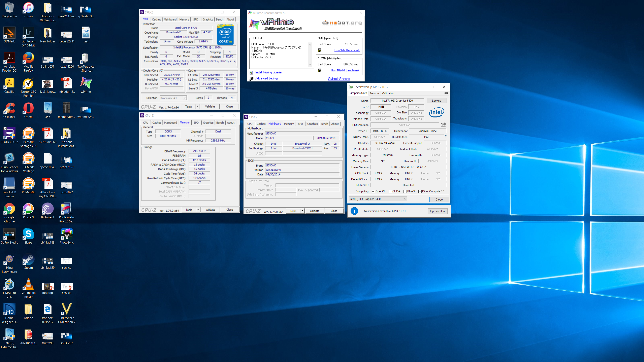The image size is (644, 362).
Task: Click Tools button in Memory CPU-Z window
Action: pyautogui.click(x=189, y=210)
